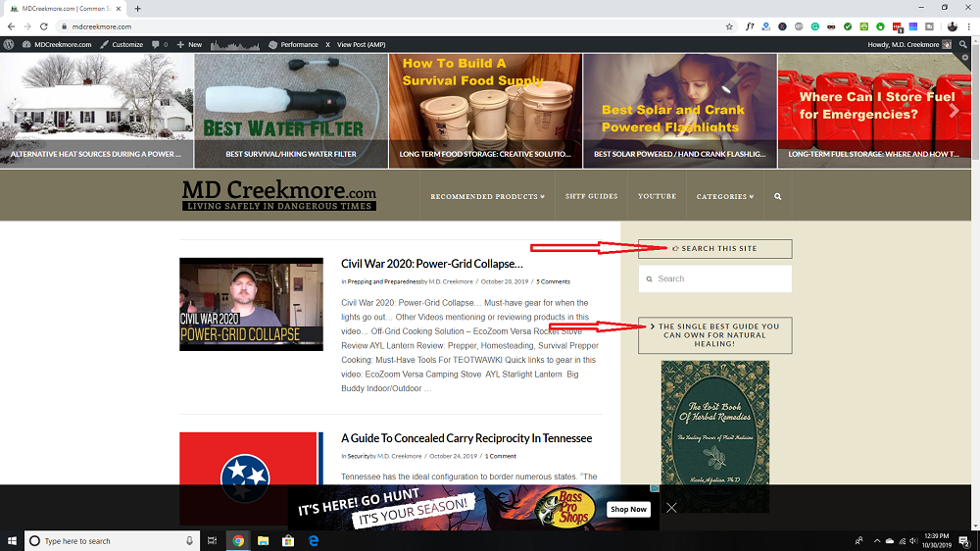
Task: Open Best Survival/Hiking Water Filter slide
Action: (x=291, y=111)
